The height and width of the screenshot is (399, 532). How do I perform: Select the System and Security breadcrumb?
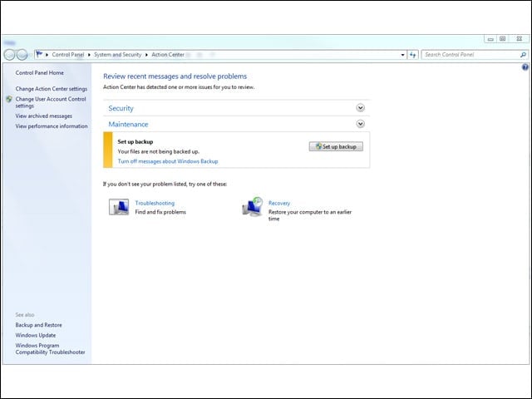[x=117, y=55]
